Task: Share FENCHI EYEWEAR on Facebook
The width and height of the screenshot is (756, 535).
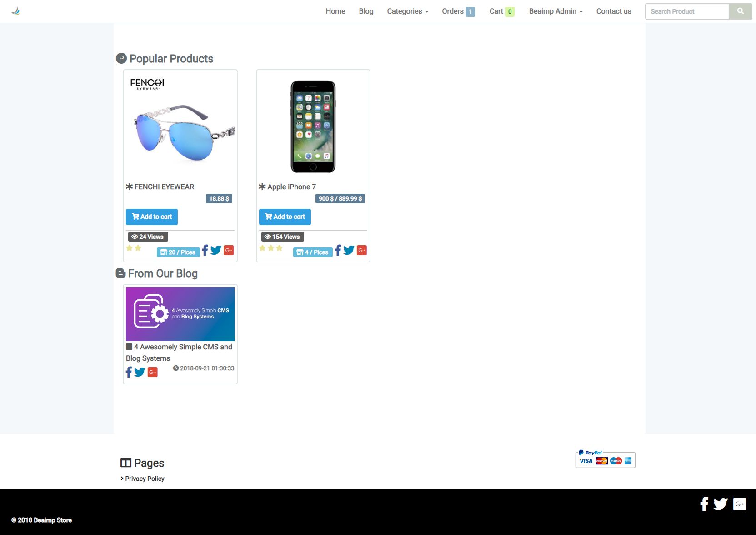Action: (205, 250)
